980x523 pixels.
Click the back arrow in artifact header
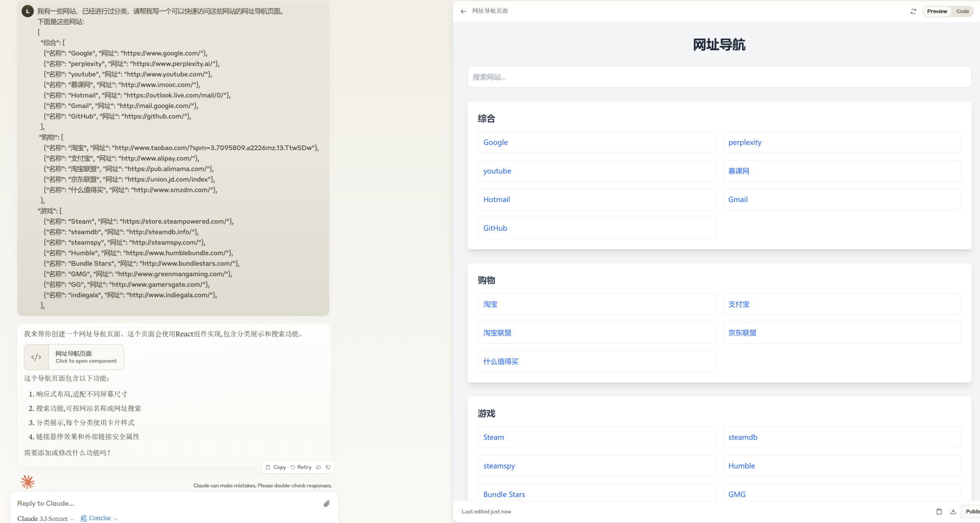point(463,11)
